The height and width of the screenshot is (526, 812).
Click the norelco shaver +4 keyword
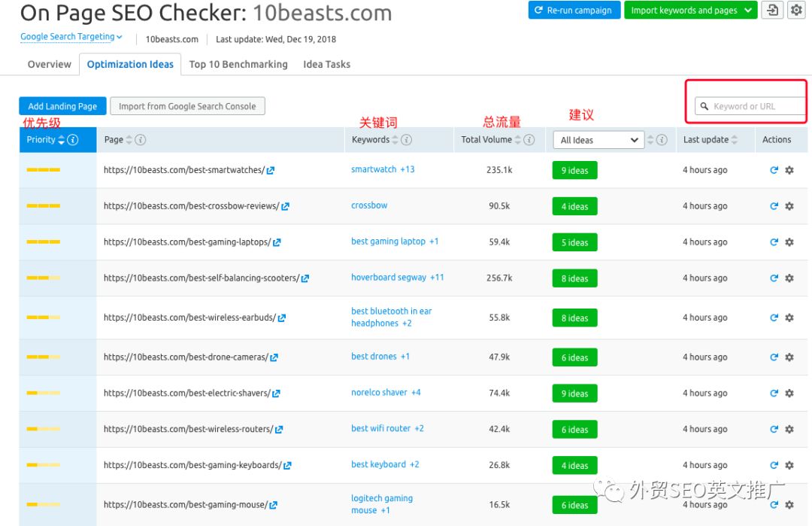(386, 392)
